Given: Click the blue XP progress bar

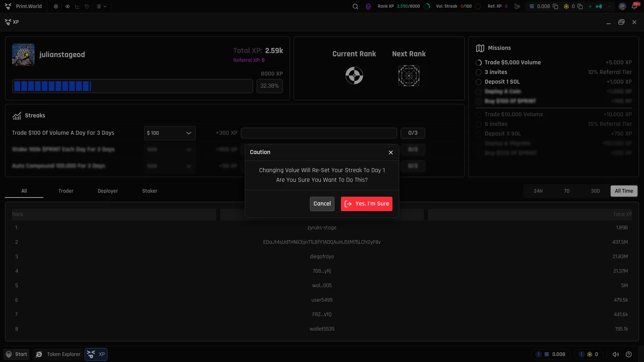Looking at the screenshot, I should click(132, 86).
